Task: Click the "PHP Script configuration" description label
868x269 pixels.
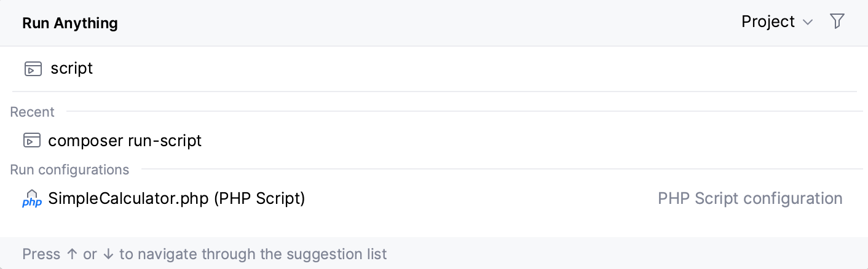Action: [x=750, y=199]
